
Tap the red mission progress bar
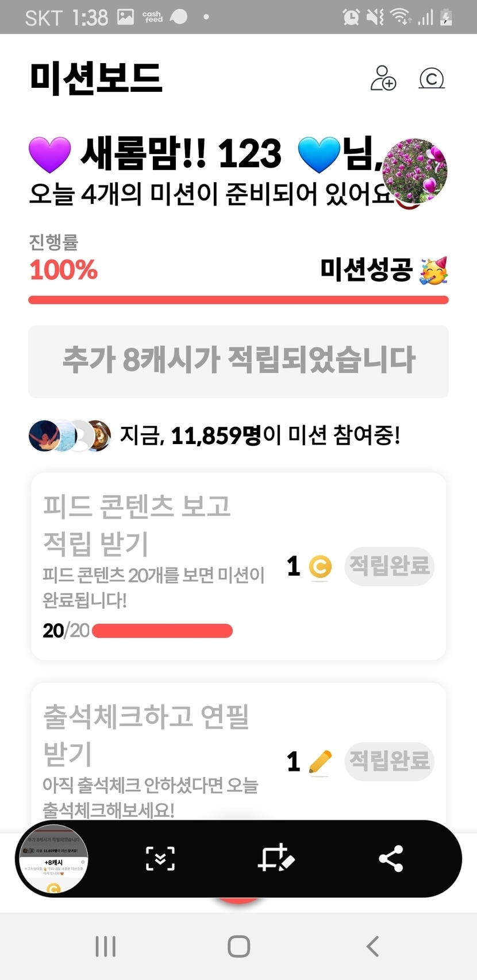[x=238, y=299]
